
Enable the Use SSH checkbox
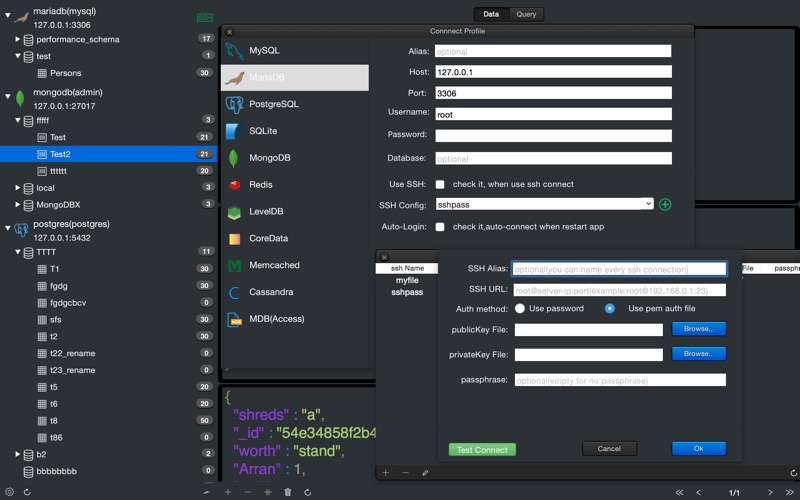[440, 185]
